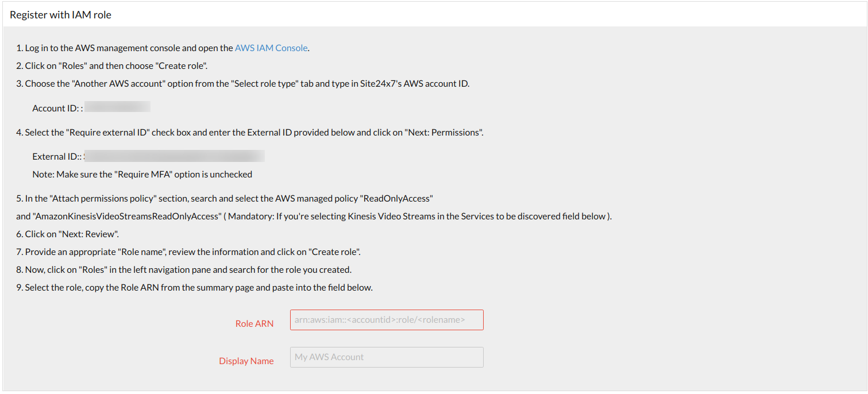Screen dimensions: 868x394
Task: Click the Role ARN input field
Action: click(386, 320)
